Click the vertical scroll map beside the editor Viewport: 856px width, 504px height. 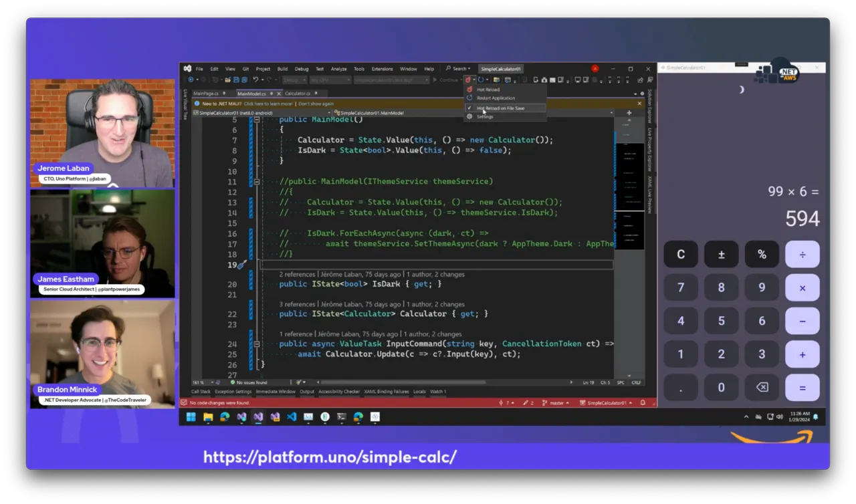click(629, 247)
